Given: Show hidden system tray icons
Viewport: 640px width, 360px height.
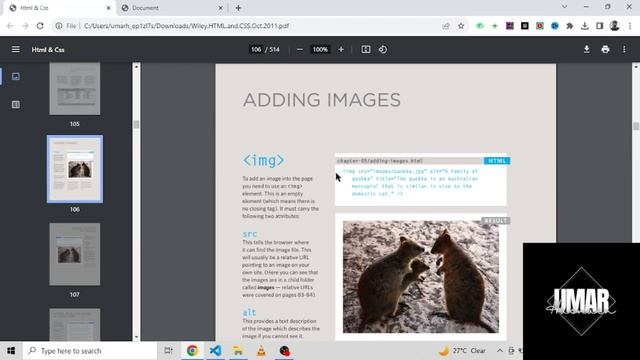Looking at the screenshot, I should 500,351.
